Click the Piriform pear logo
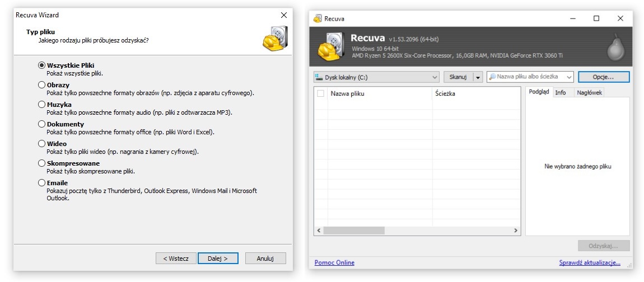The height and width of the screenshot is (282, 644). 615,46
